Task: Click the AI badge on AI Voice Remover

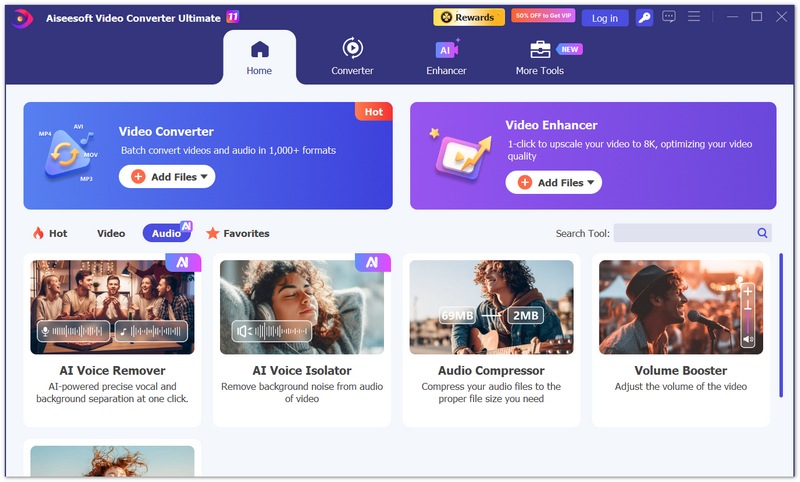Action: click(x=183, y=263)
